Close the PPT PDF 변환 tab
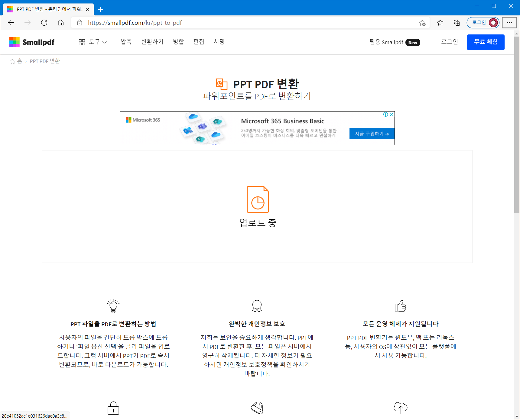Viewport: 520px width, 420px height. (x=87, y=9)
